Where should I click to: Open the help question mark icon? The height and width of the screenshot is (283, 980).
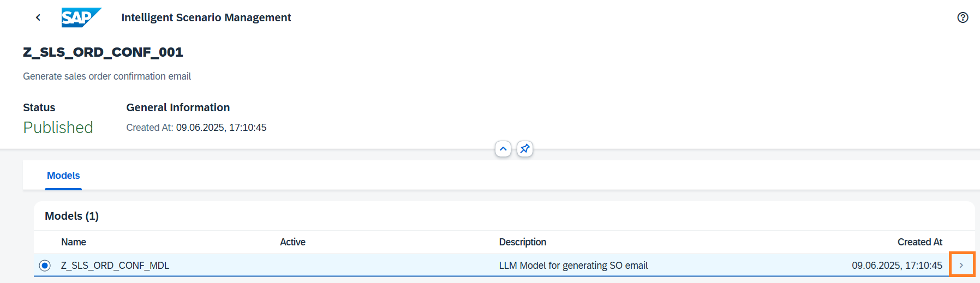(x=963, y=17)
